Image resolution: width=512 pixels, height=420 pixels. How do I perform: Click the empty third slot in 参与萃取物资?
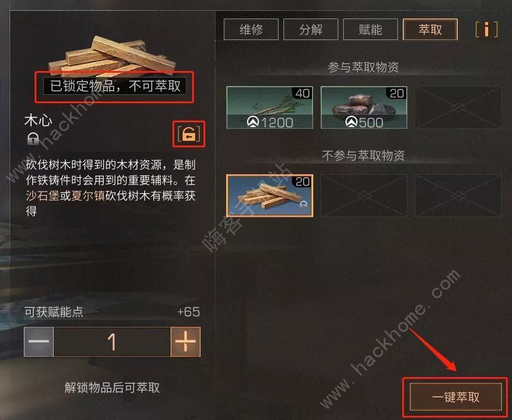click(458, 107)
